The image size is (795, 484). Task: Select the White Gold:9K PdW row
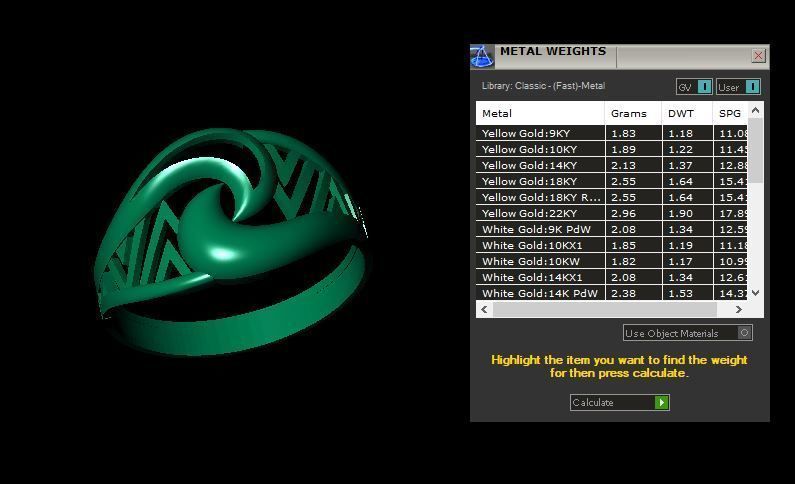[x=611, y=229]
